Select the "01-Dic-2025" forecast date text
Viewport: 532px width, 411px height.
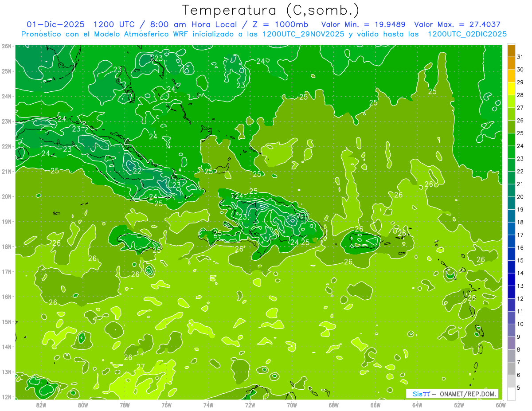(x=55, y=24)
